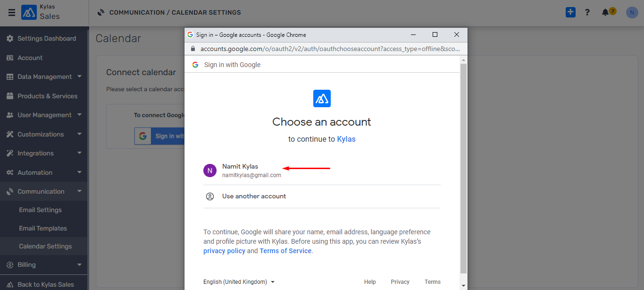Click the Products & Services briefcase icon
The width and height of the screenshot is (644, 290).
click(10, 96)
